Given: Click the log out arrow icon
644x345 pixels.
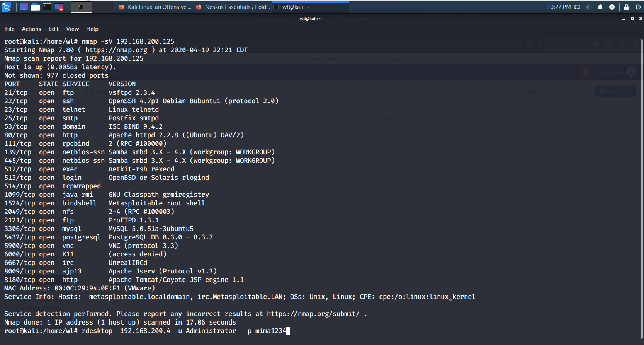Looking at the screenshot, I should [x=638, y=7].
